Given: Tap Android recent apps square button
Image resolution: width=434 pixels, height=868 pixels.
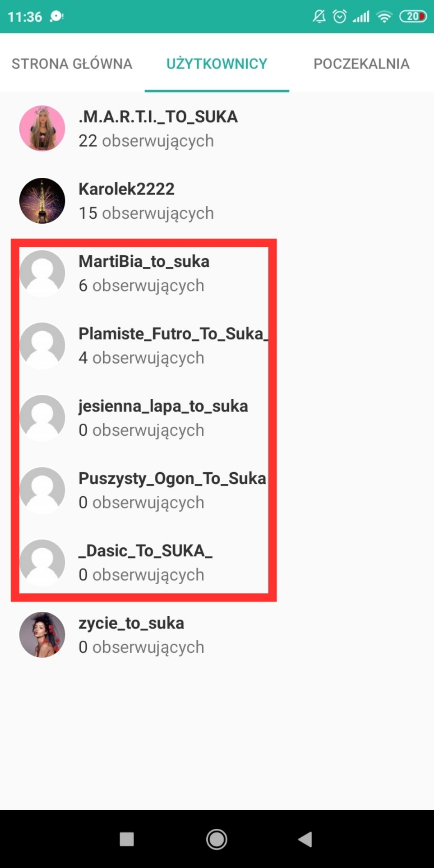Looking at the screenshot, I should coord(127,839).
